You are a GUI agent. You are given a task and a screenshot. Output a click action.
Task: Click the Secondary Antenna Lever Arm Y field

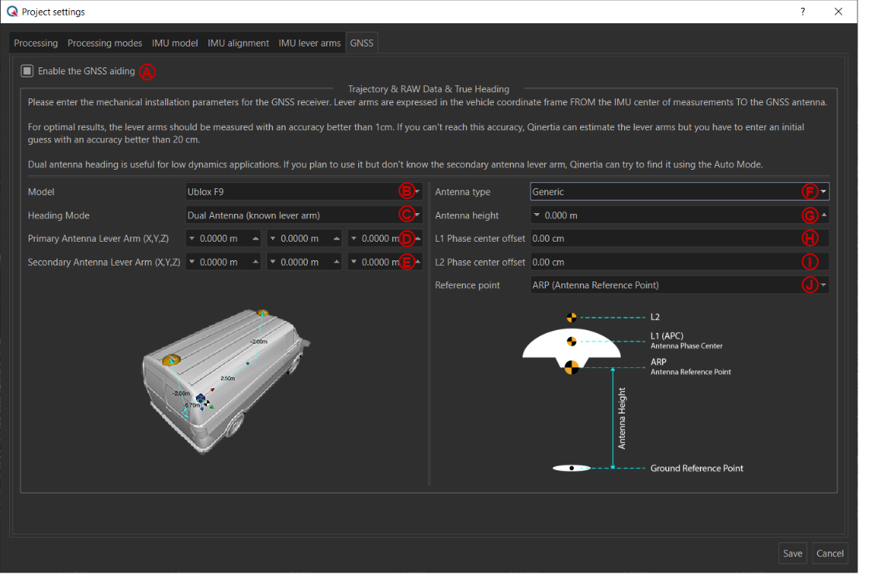[305, 262]
